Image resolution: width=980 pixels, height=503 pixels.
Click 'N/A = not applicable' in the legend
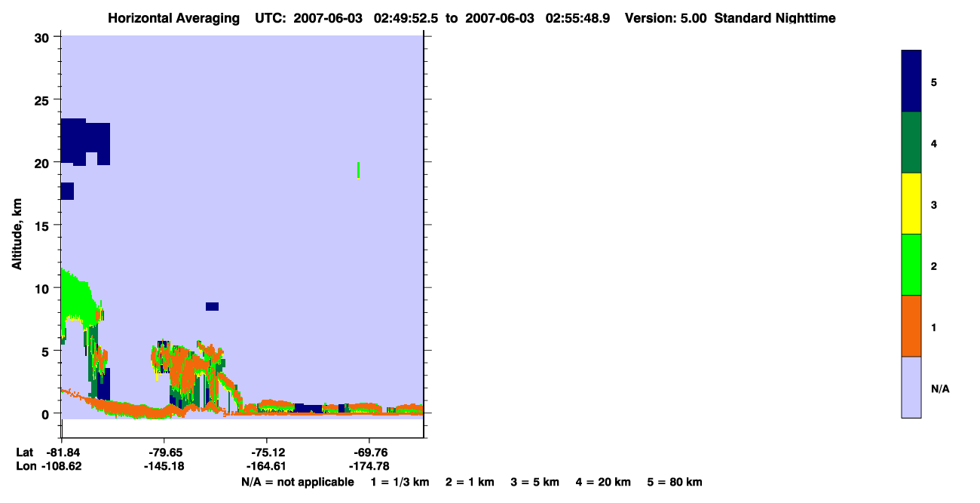coord(297,482)
